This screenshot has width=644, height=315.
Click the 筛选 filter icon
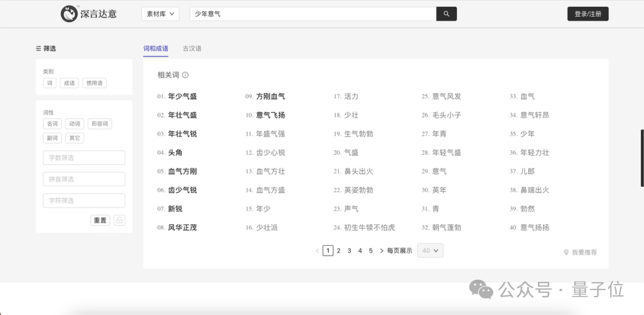39,48
